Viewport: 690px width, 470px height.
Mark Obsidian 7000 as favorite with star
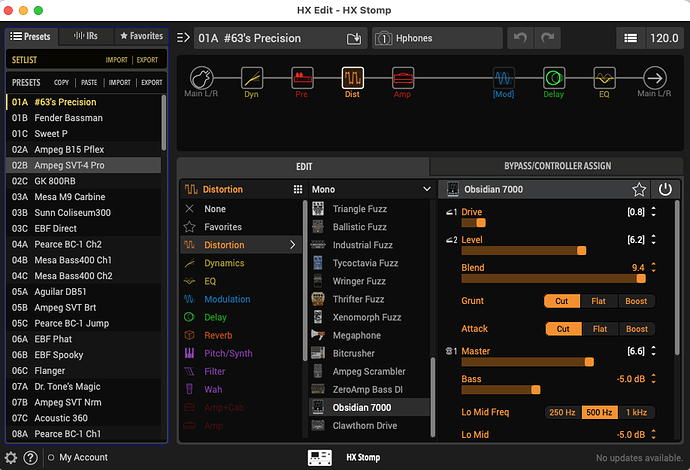[x=639, y=190]
